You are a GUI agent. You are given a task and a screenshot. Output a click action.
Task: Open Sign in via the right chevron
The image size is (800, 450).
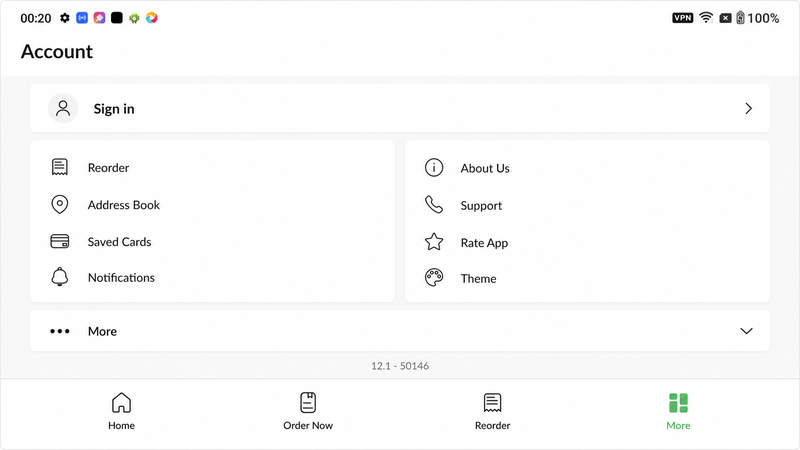(748, 108)
